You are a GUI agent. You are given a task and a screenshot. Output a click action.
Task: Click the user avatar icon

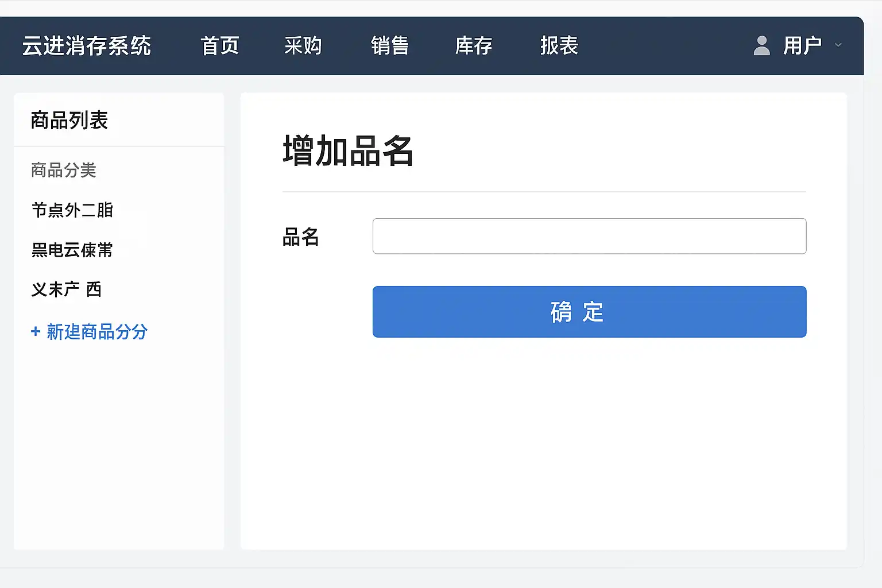click(x=761, y=45)
